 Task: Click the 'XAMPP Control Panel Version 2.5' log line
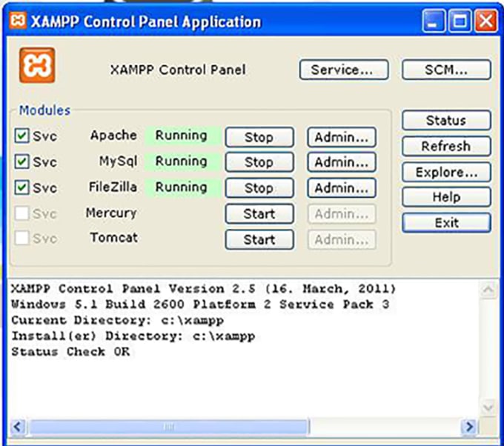203,288
